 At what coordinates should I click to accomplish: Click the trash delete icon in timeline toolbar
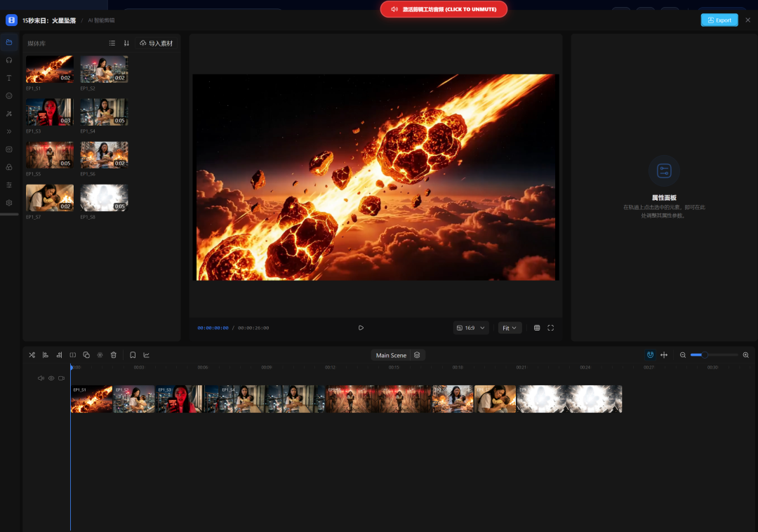tap(114, 355)
